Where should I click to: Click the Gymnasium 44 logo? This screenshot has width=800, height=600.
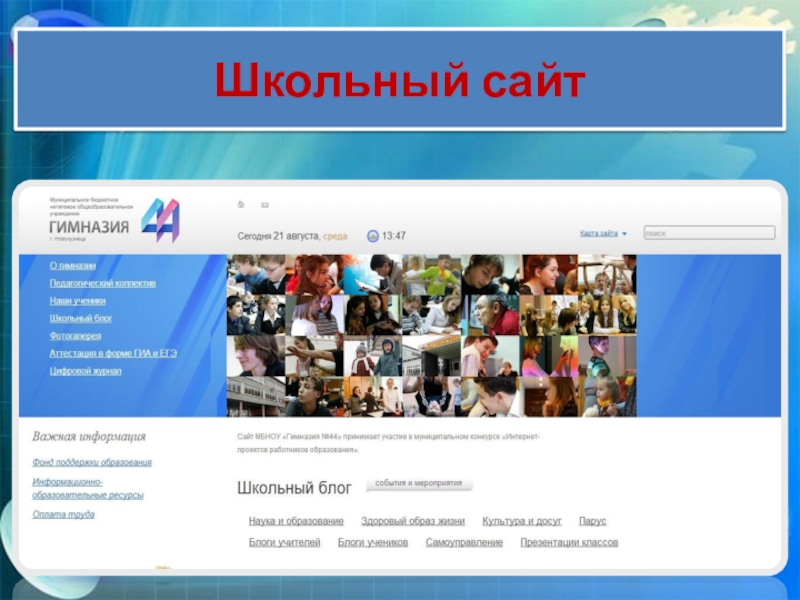(160, 220)
